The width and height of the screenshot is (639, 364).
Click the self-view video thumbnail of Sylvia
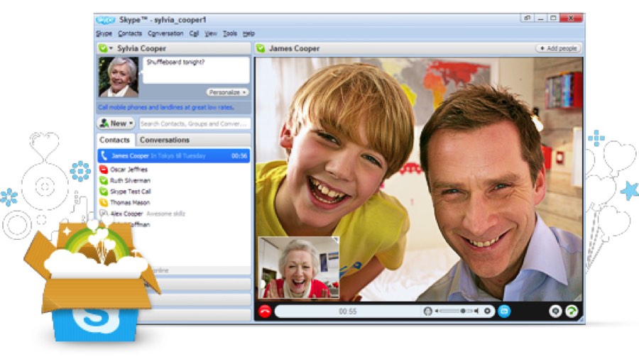click(x=299, y=268)
